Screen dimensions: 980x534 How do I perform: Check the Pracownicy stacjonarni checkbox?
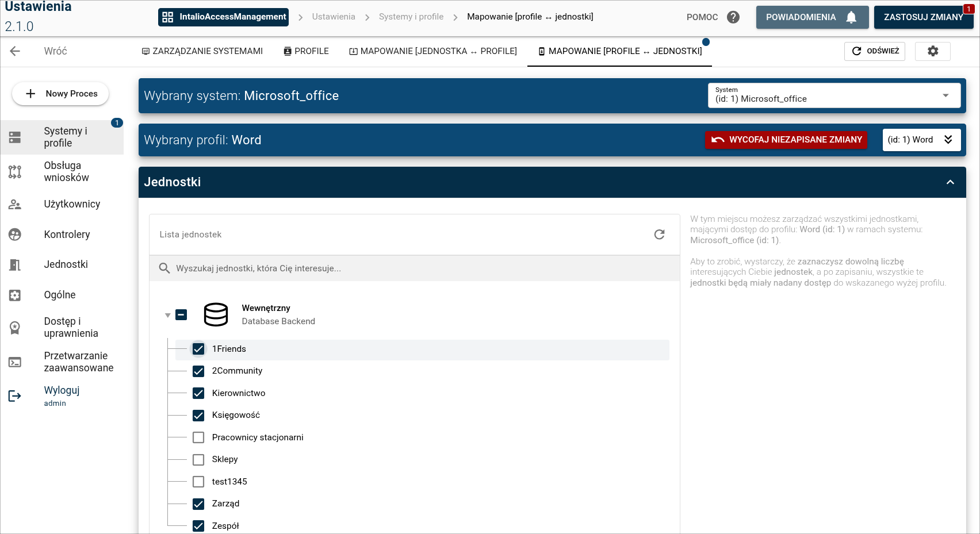pos(198,437)
